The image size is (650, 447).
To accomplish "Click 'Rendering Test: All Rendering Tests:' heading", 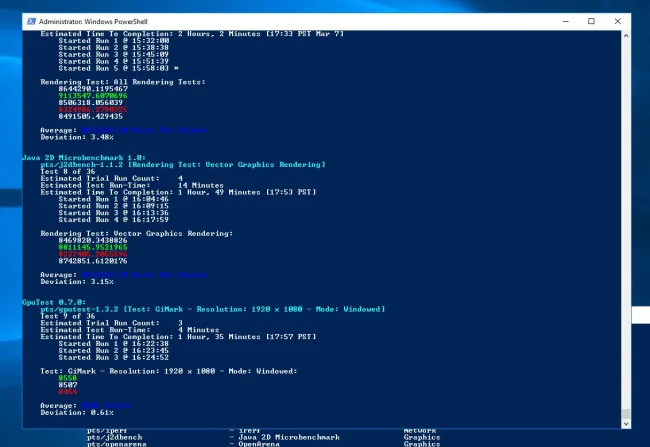I will (x=123, y=82).
